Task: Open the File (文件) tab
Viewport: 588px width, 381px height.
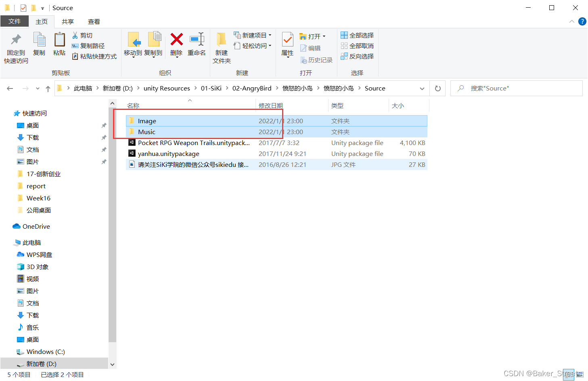Action: tap(15, 21)
